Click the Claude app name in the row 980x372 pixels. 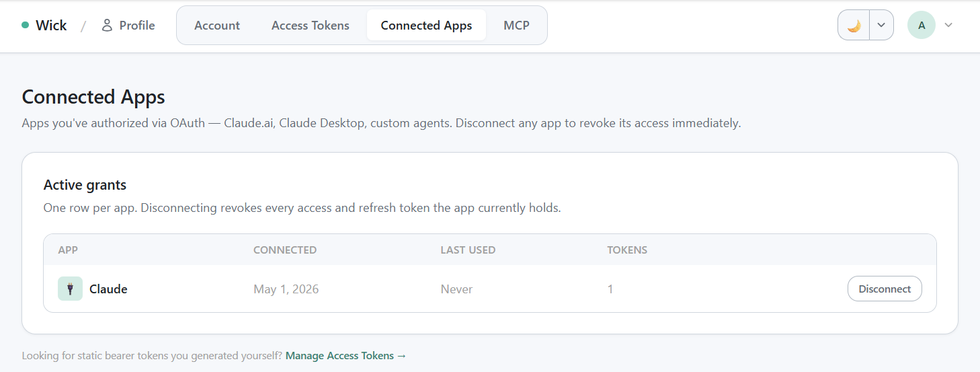point(108,289)
